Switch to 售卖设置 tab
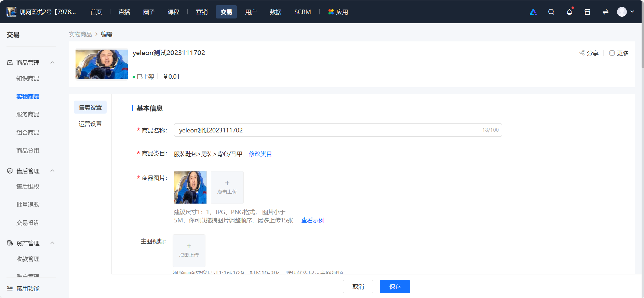644x298 pixels. (90, 107)
